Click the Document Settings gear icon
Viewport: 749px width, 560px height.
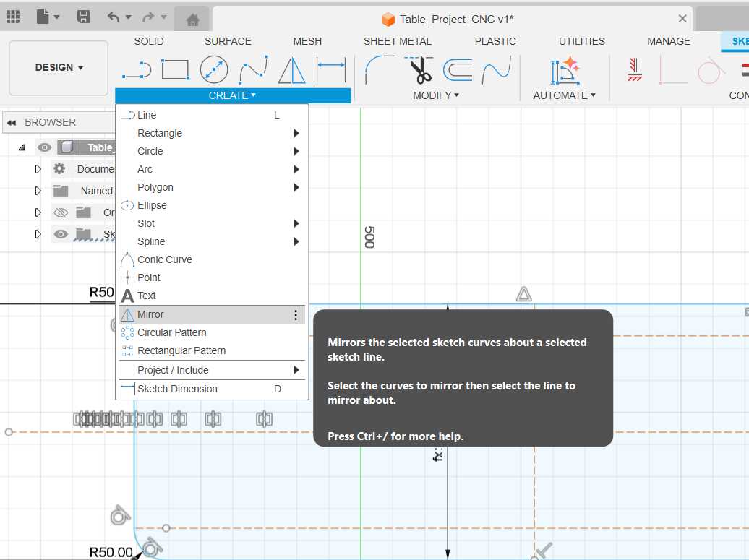pos(59,168)
